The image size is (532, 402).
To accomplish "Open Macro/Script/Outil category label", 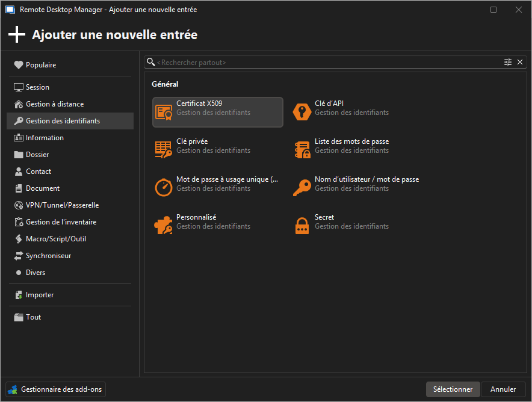I will [56, 239].
